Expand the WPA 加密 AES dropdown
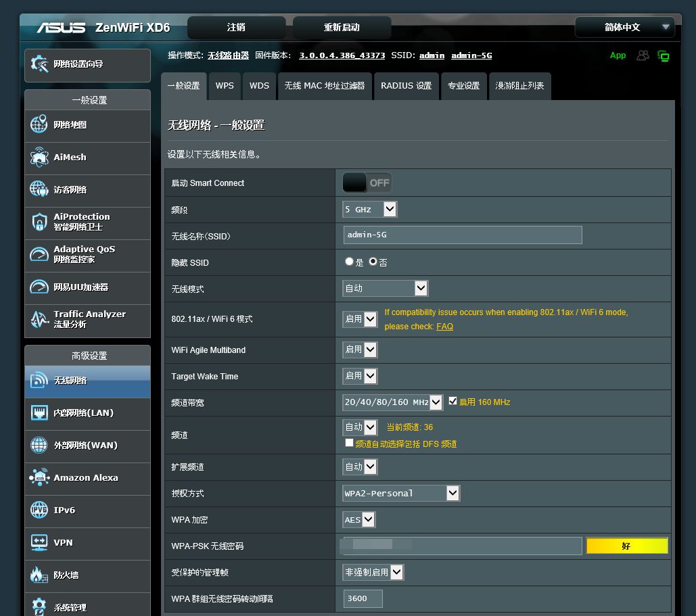 tap(359, 520)
